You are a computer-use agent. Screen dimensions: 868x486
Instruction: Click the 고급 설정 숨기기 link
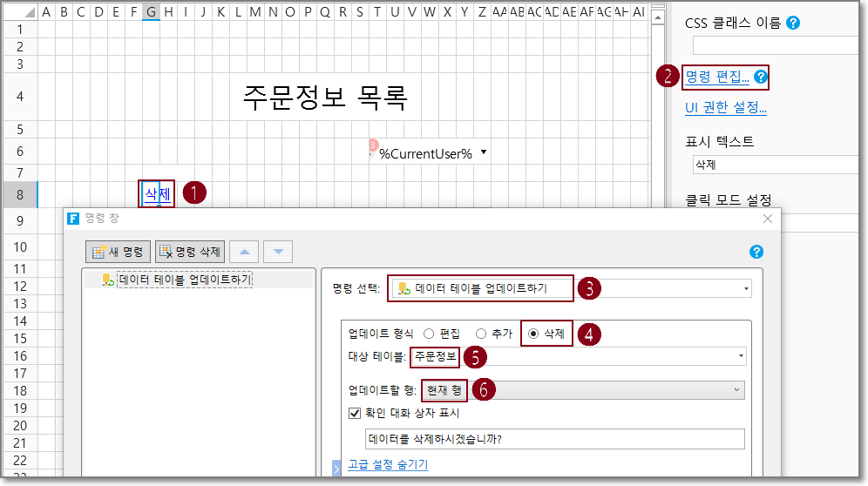[x=388, y=464]
